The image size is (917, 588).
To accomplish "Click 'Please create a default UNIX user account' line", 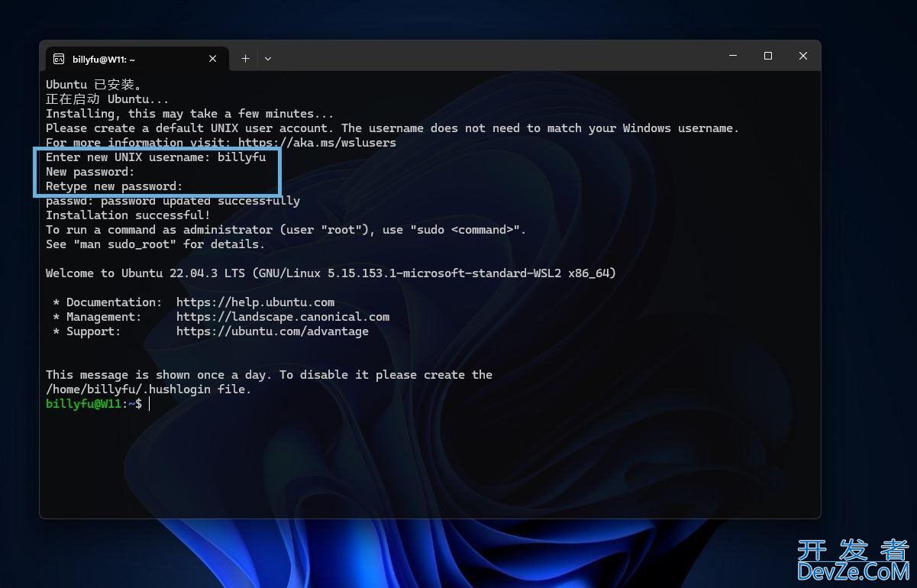I will tap(392, 128).
